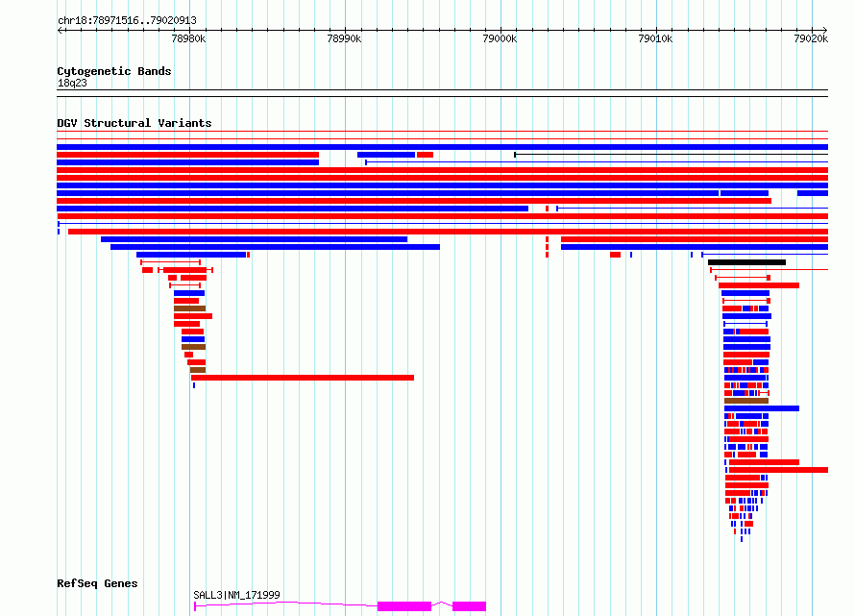
Task: Click the brown variant bar in the right cluster
Action: pos(746,401)
